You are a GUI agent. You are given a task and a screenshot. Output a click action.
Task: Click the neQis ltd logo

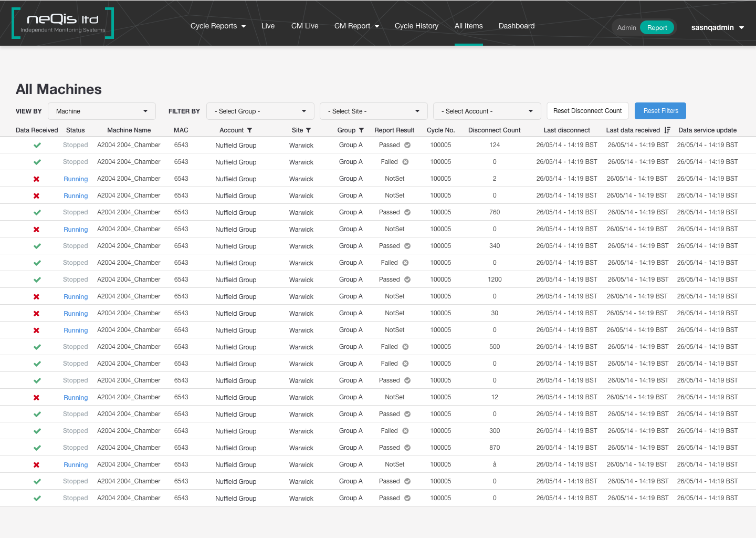pos(62,23)
